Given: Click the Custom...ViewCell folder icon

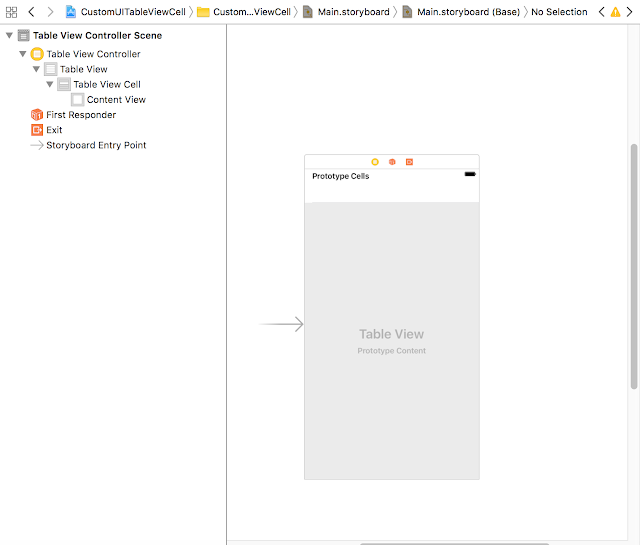Looking at the screenshot, I should coord(203,12).
